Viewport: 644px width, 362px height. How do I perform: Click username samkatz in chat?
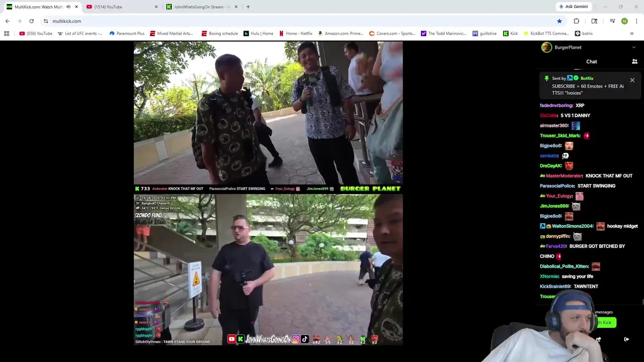pyautogui.click(x=549, y=156)
